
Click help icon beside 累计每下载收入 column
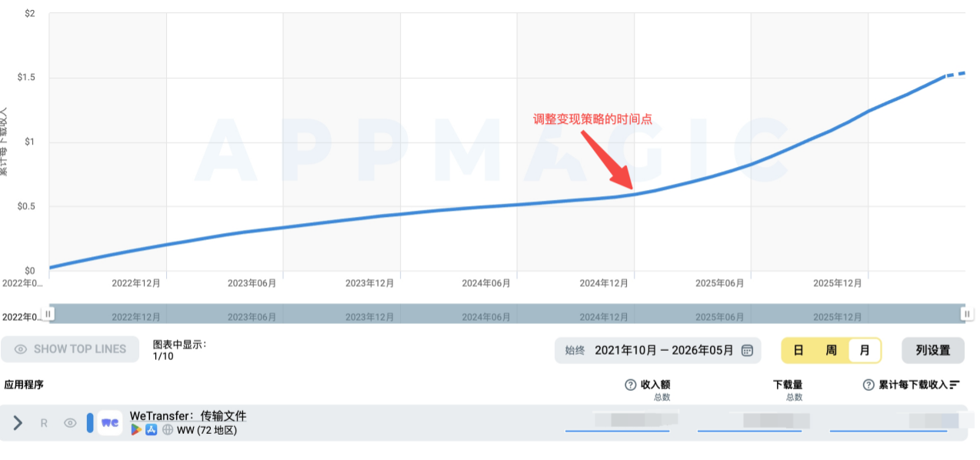point(868,385)
